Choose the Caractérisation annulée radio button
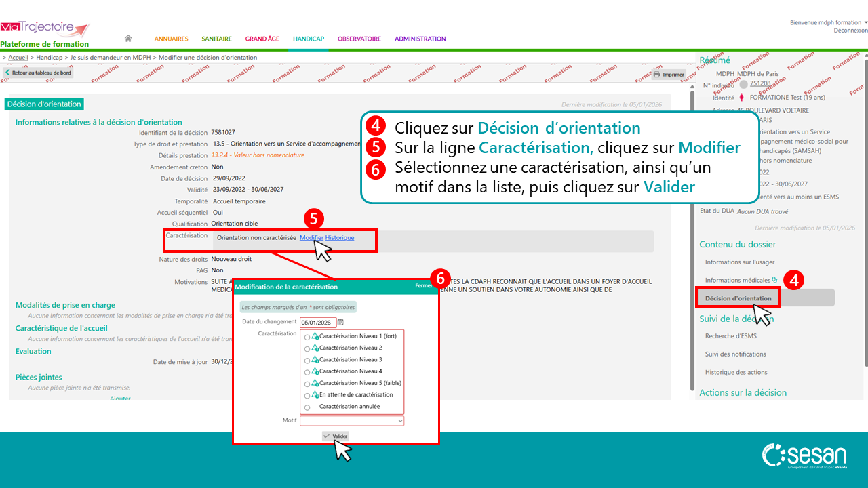This screenshot has width=868, height=488. click(x=307, y=407)
